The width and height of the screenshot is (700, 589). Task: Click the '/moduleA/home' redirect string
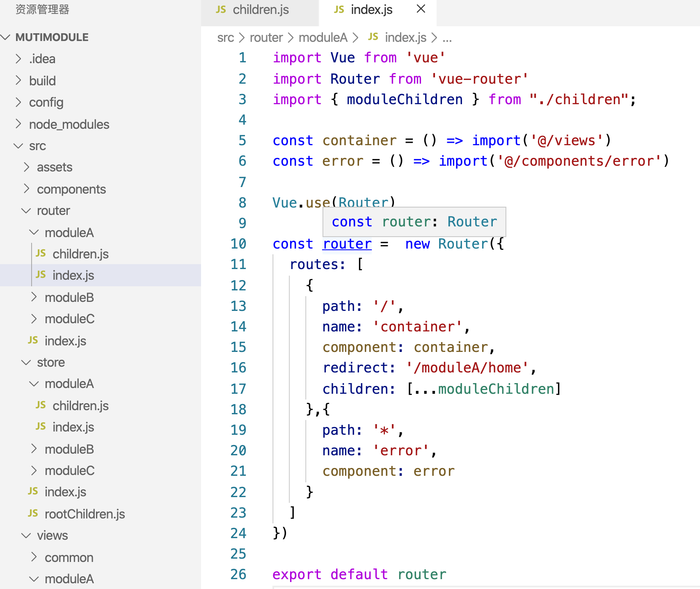[x=467, y=368]
